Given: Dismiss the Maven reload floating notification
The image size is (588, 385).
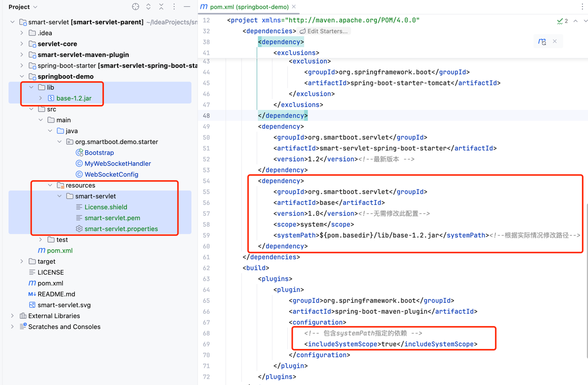Looking at the screenshot, I should pyautogui.click(x=555, y=41).
